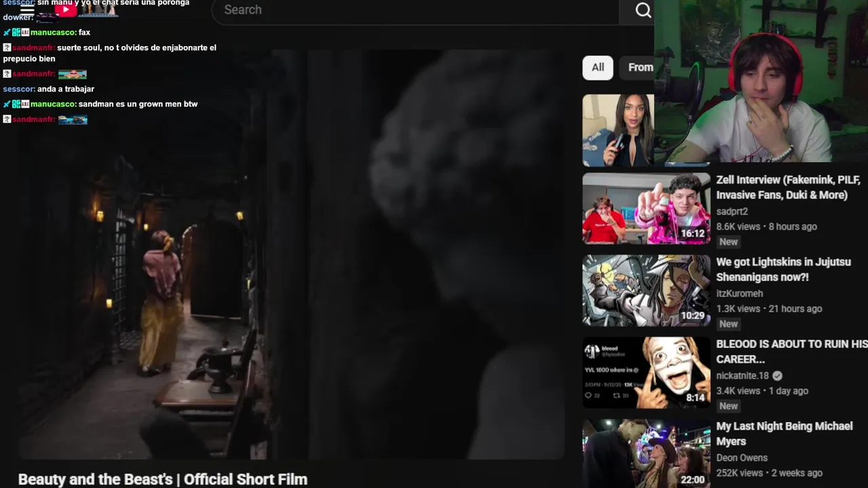Screen dimensions: 868x488
Task: Open 'Zell Interview (Fakemink, PILF' video title
Action: 788,187
